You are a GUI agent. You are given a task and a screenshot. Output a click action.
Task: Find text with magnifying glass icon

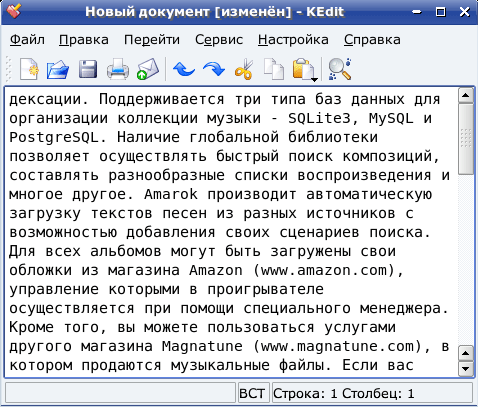point(340,69)
